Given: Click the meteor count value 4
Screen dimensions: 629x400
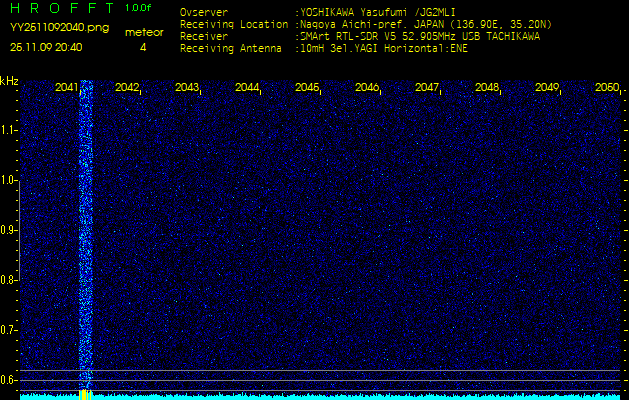Looking at the screenshot, I should click(x=143, y=47).
